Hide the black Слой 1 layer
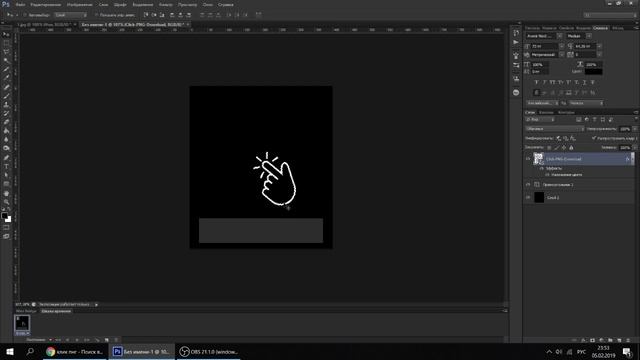 (528, 197)
